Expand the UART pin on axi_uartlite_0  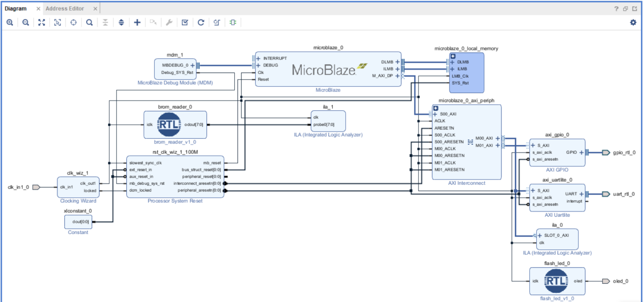tap(582, 194)
